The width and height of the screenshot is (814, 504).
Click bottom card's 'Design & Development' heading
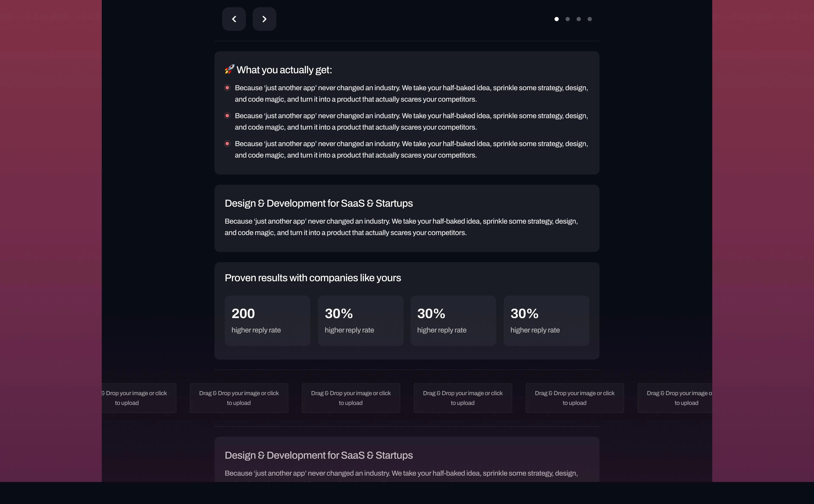[x=319, y=455]
